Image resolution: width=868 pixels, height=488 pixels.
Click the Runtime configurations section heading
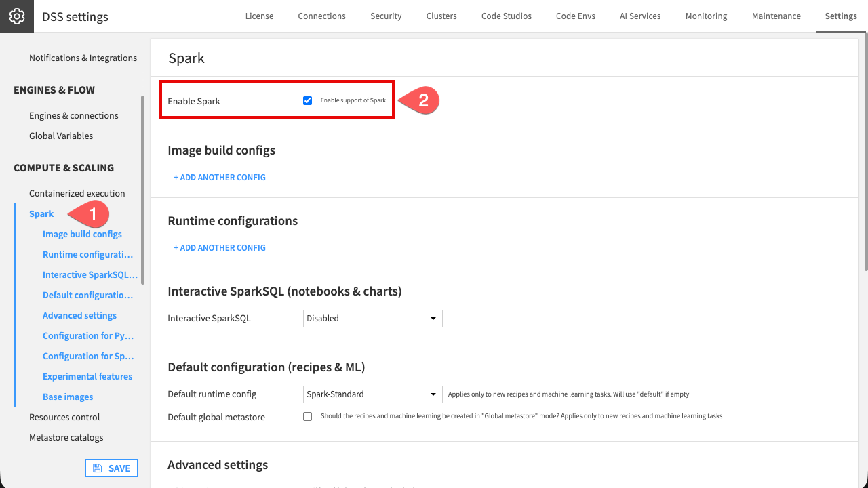233,220
